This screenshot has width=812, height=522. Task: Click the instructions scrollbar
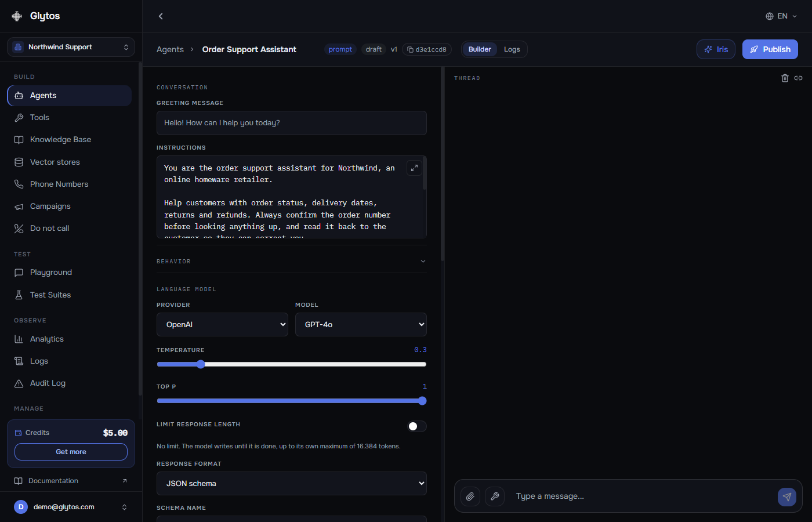[x=425, y=173]
